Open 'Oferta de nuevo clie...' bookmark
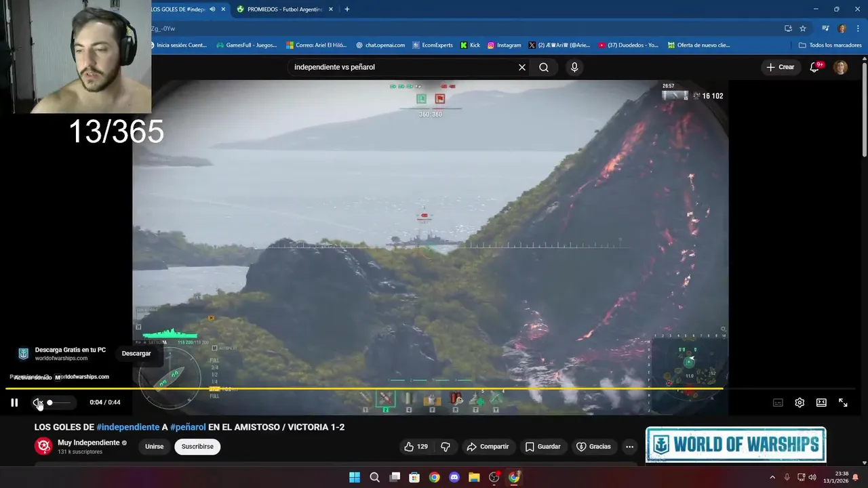Viewport: 868px width, 488px height. pos(699,45)
